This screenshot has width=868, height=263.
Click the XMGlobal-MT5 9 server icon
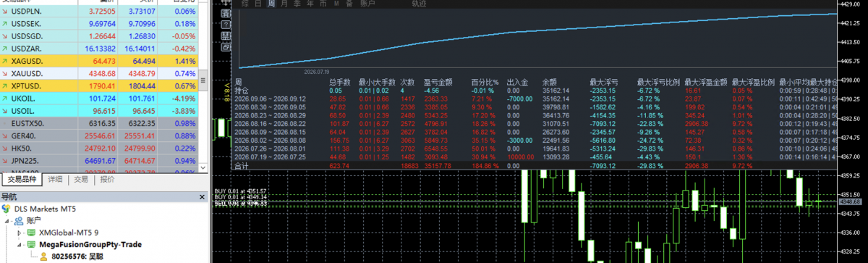tap(31, 233)
